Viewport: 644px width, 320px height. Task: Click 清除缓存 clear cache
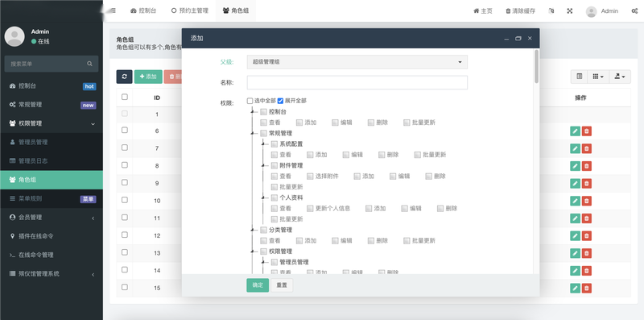click(520, 11)
